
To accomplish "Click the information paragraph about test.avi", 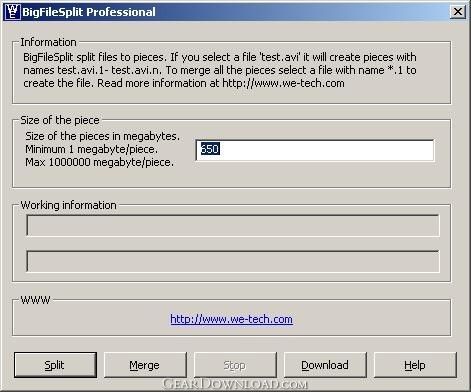I will click(220, 70).
